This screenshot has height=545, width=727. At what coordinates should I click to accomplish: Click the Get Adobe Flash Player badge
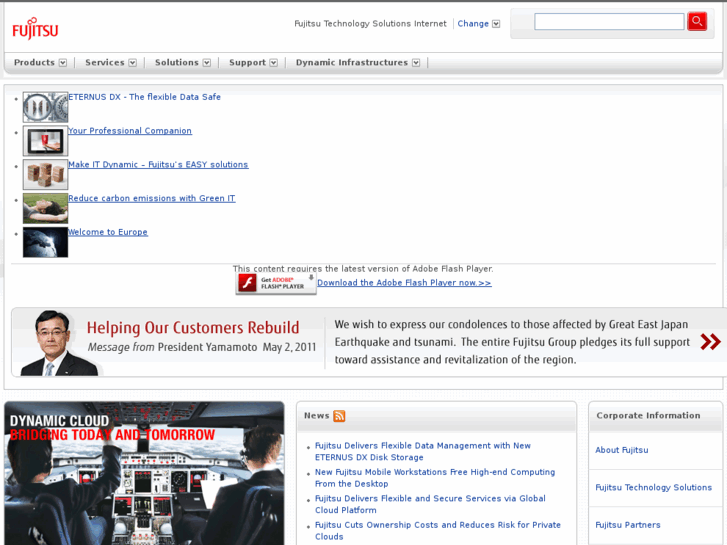276,283
